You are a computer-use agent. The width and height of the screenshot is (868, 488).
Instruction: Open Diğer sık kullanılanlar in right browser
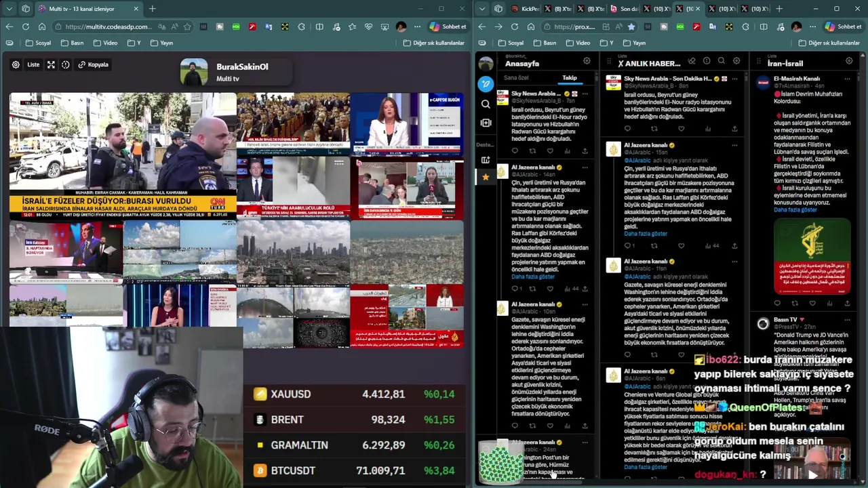click(829, 43)
